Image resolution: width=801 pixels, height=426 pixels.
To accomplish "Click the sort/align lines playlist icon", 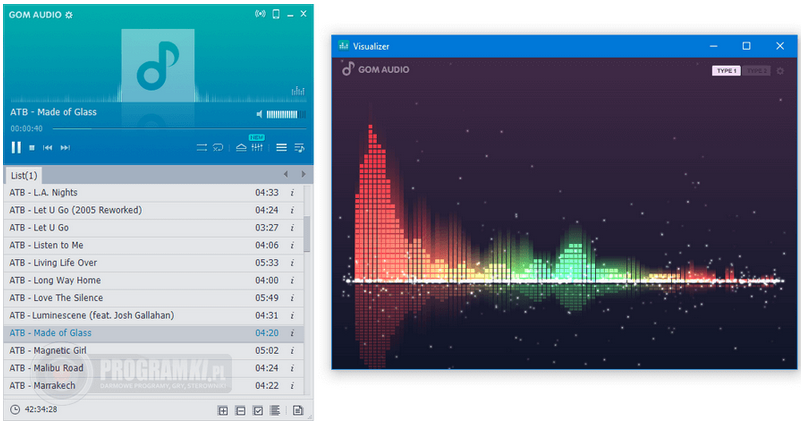I will (275, 410).
